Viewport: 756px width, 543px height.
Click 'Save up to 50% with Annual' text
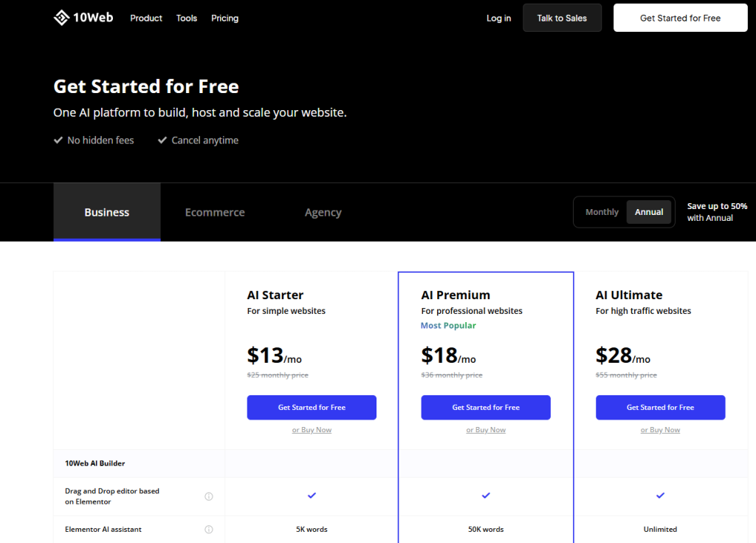coord(717,212)
